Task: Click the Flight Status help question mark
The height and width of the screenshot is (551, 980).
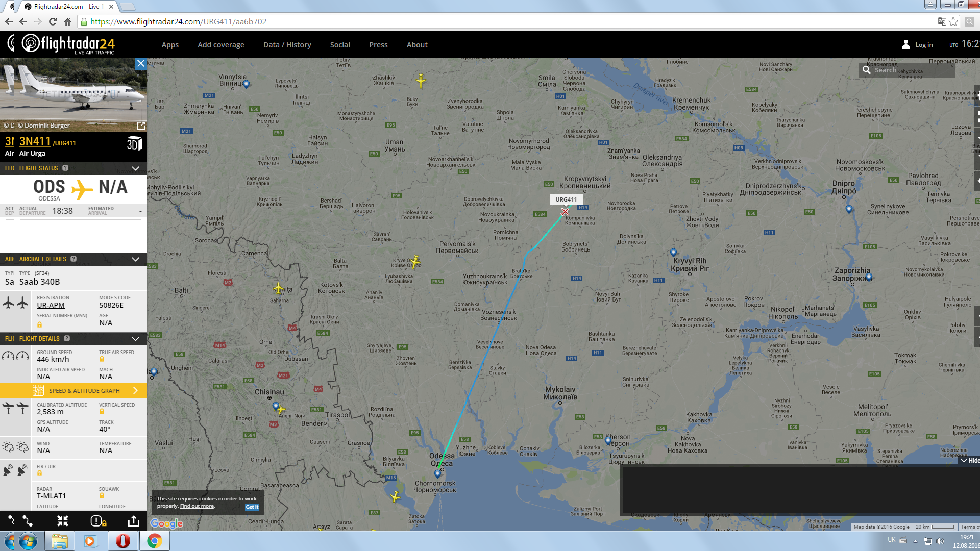Action: (65, 168)
